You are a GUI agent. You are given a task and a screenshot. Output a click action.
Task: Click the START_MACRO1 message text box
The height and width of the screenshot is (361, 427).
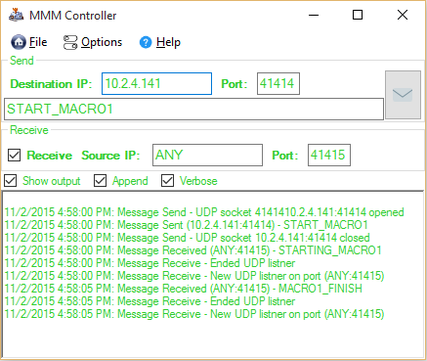point(194,109)
